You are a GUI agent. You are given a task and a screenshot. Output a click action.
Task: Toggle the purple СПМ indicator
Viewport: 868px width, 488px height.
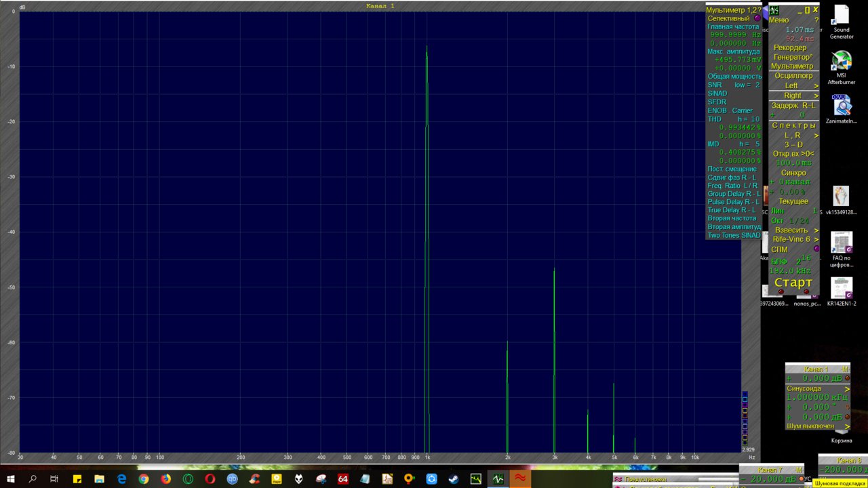click(x=816, y=249)
